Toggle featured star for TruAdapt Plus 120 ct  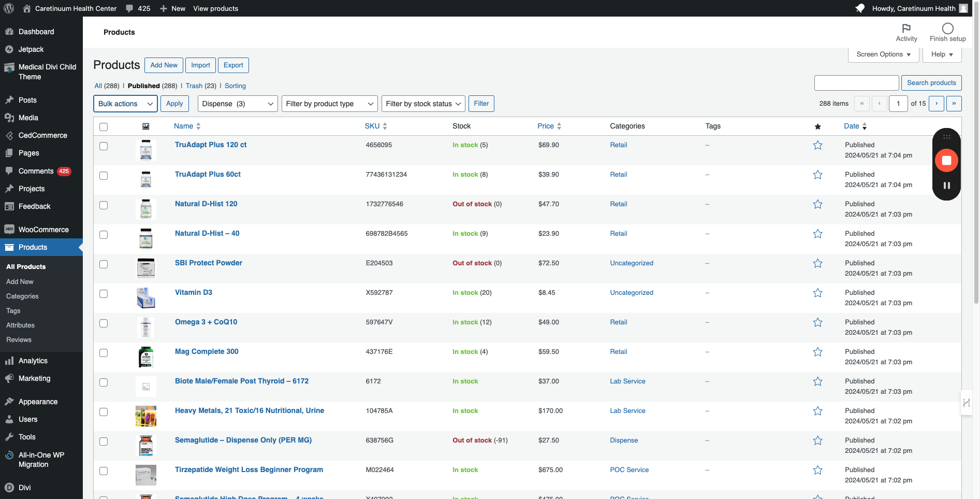(817, 146)
